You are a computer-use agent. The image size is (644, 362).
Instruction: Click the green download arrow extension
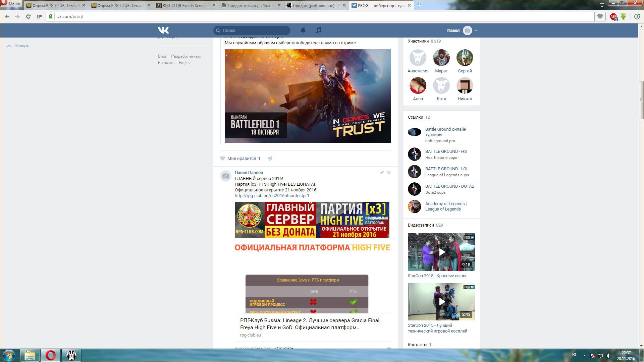coord(624,16)
